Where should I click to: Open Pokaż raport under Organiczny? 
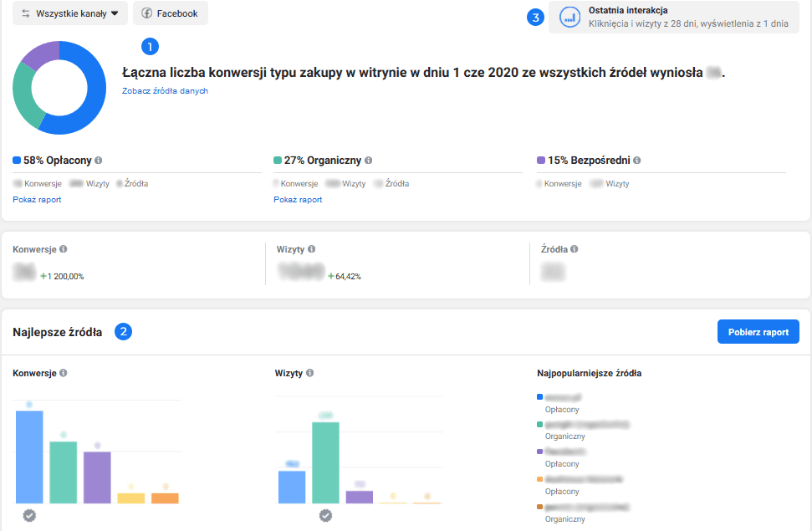pyautogui.click(x=298, y=200)
